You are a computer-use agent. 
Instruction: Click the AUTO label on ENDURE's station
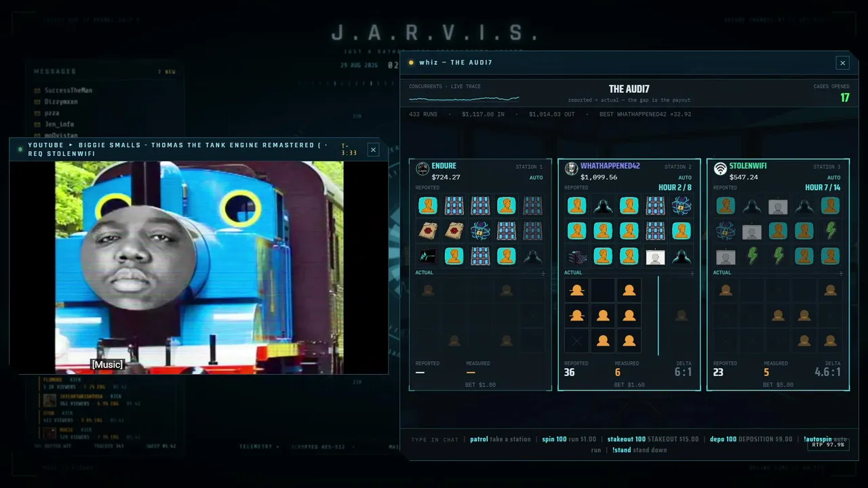[536, 178]
